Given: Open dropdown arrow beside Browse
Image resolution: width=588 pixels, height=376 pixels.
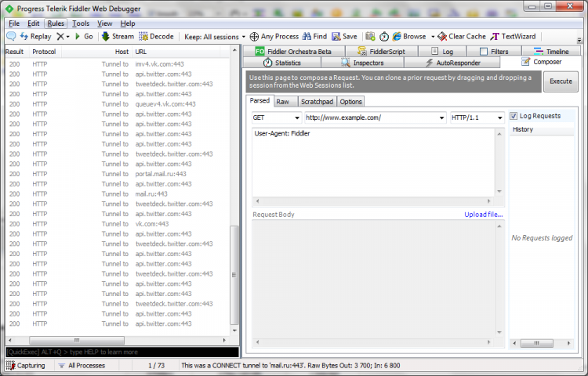Looking at the screenshot, I should [x=433, y=37].
